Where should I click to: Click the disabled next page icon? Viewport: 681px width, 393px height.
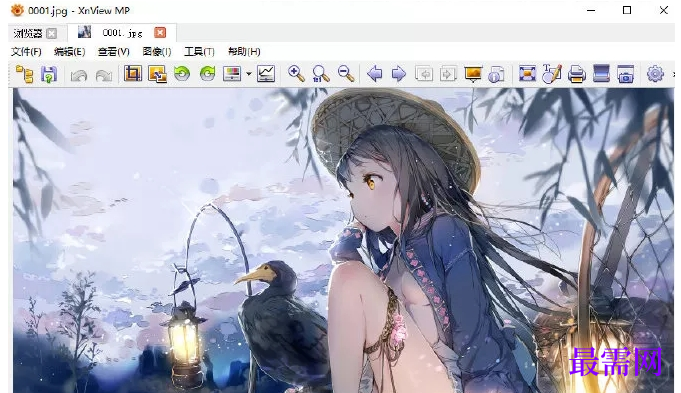[x=448, y=74]
